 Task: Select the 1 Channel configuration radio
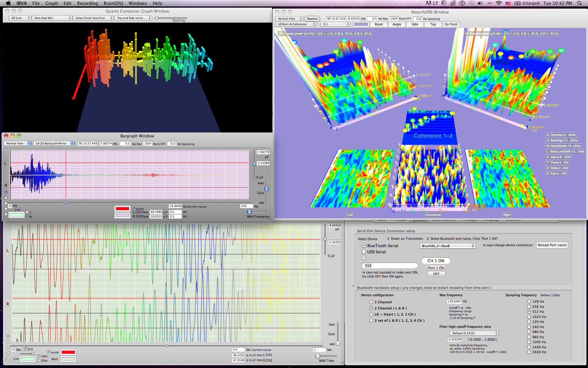point(371,302)
